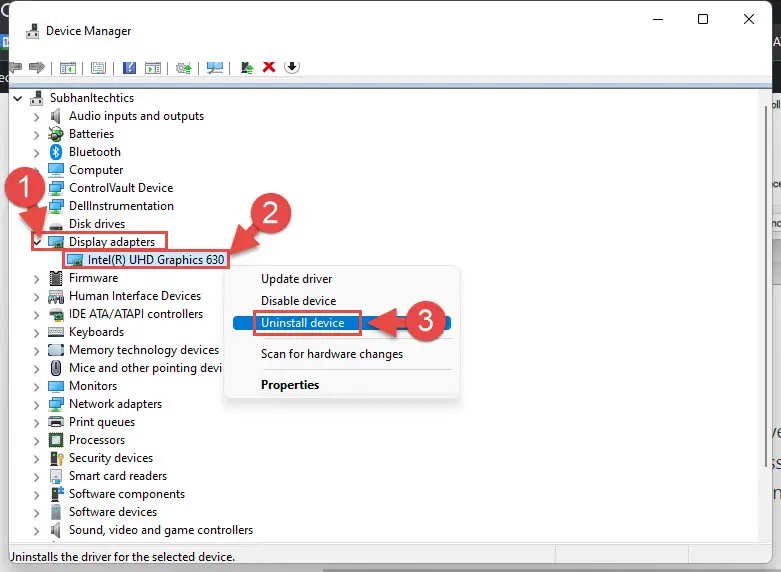The image size is (781, 572).
Task: Click the Disable device down-arrow toolbar icon
Action: [x=292, y=67]
